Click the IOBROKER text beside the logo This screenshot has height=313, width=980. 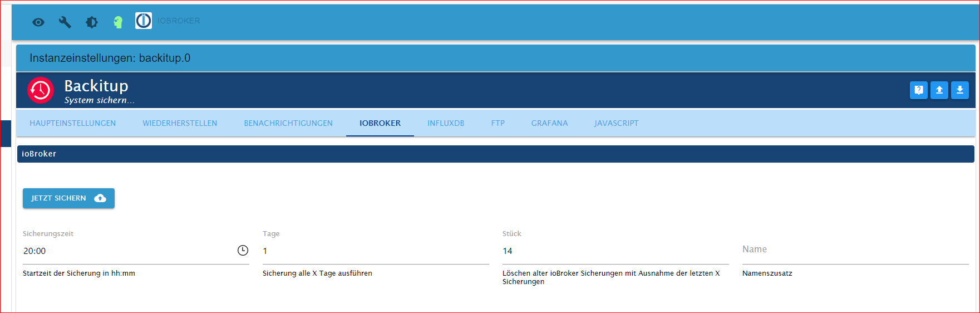(x=179, y=21)
